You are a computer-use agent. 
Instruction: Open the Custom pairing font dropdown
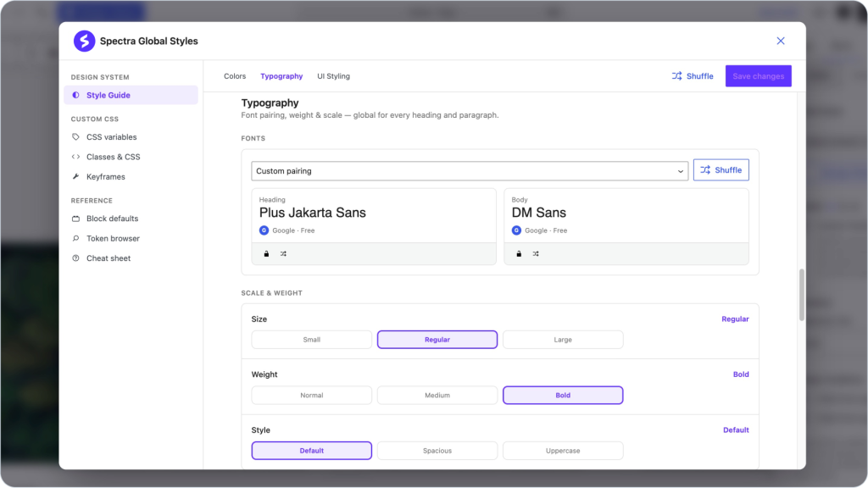click(x=470, y=171)
